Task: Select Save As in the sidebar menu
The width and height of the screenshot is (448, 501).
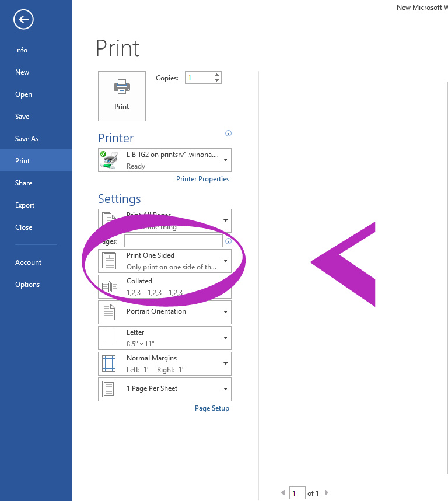Action: pyautogui.click(x=27, y=139)
